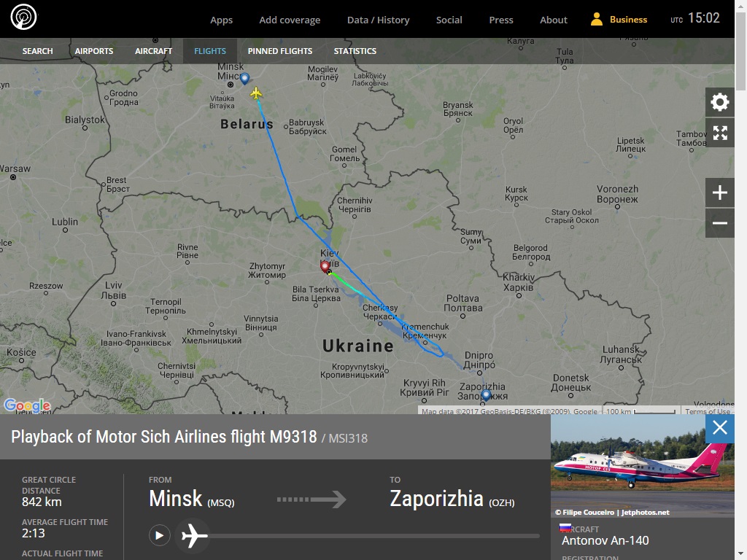Switch to the AIRPORTS tab

[x=94, y=51]
